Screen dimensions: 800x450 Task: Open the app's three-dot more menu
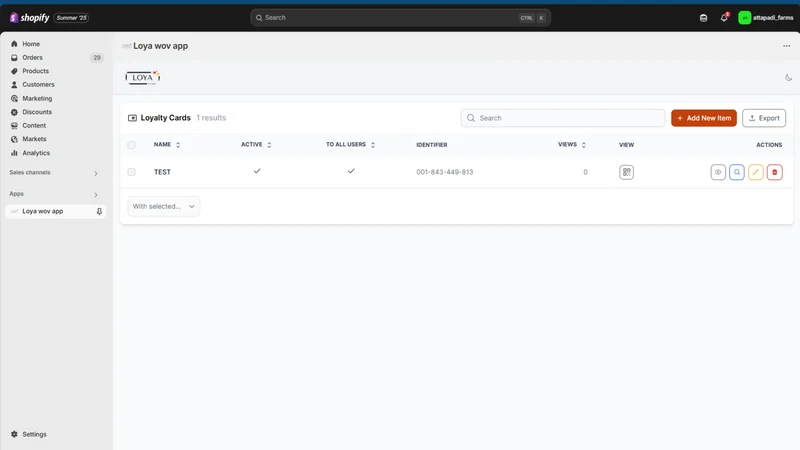tap(786, 46)
